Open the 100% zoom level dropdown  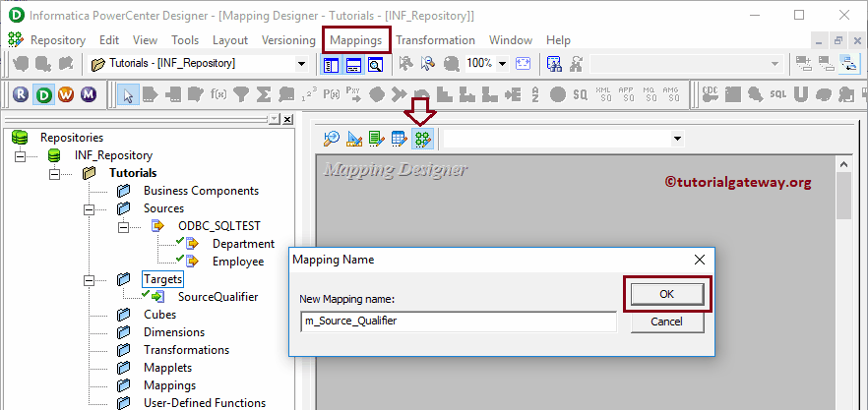click(x=502, y=64)
